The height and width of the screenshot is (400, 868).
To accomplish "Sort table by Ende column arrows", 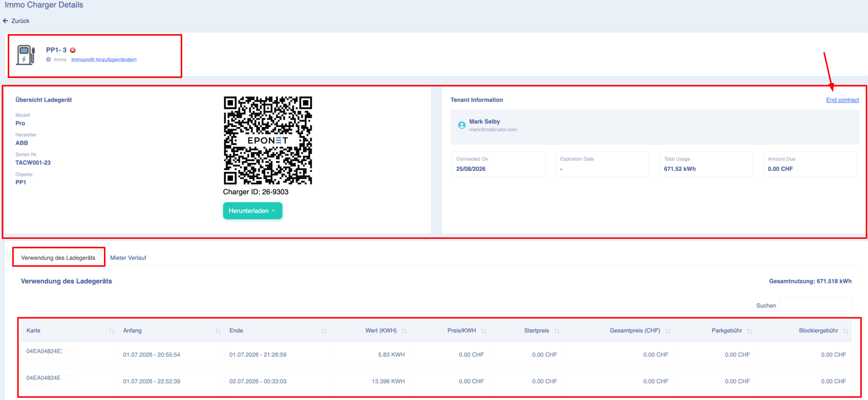I will point(324,331).
